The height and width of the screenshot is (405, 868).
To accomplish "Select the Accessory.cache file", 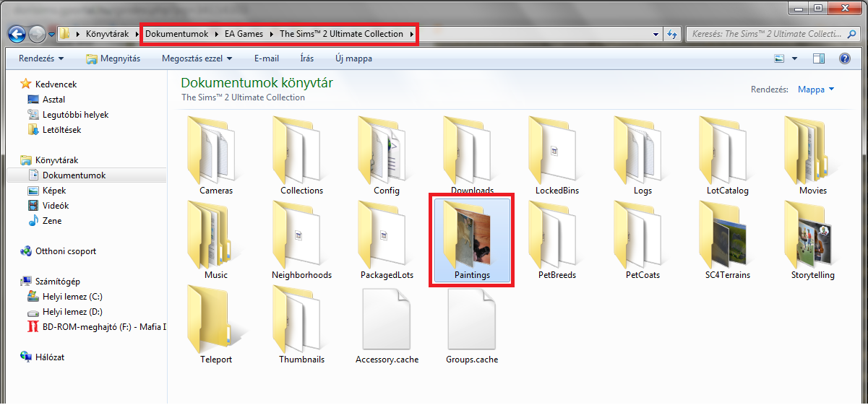I will point(387,325).
